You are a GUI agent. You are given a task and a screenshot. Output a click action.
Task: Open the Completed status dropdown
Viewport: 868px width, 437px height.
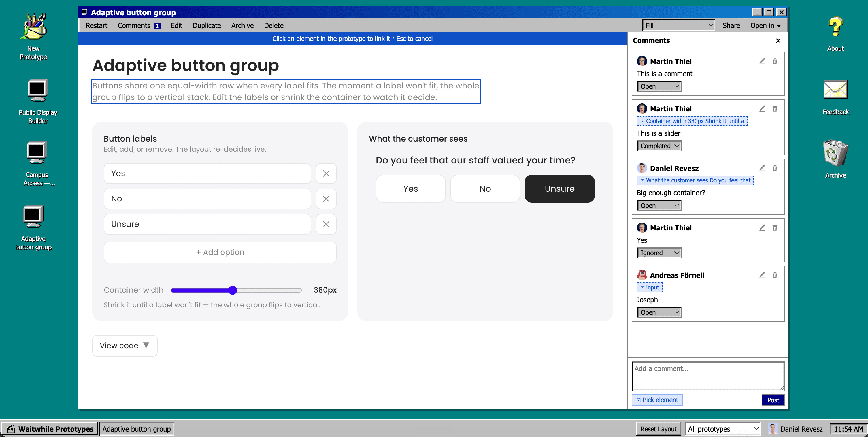coord(659,146)
